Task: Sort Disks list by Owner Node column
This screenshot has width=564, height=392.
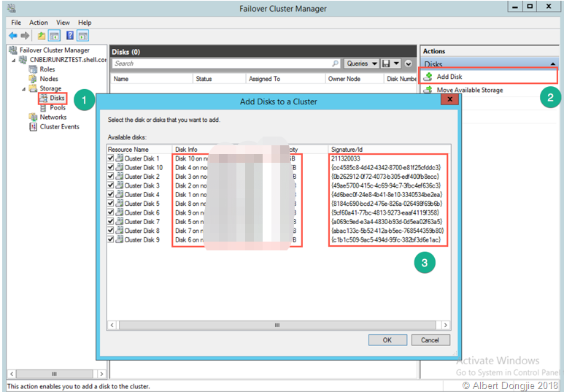Action: pyautogui.click(x=355, y=79)
